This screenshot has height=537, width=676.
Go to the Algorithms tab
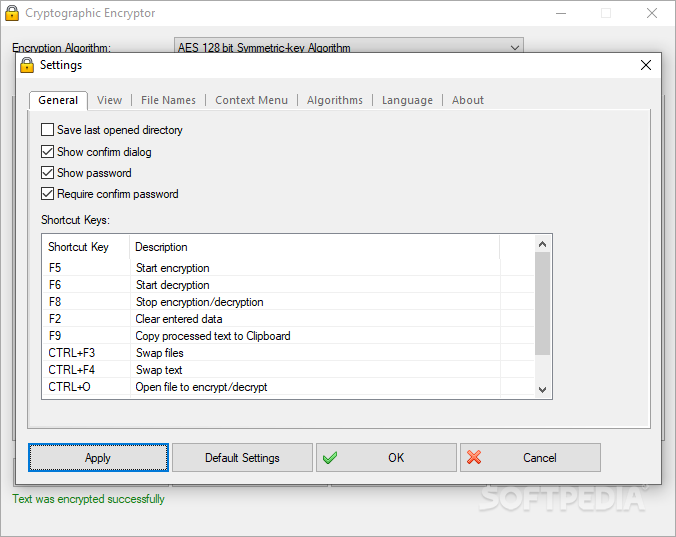pyautogui.click(x=335, y=100)
